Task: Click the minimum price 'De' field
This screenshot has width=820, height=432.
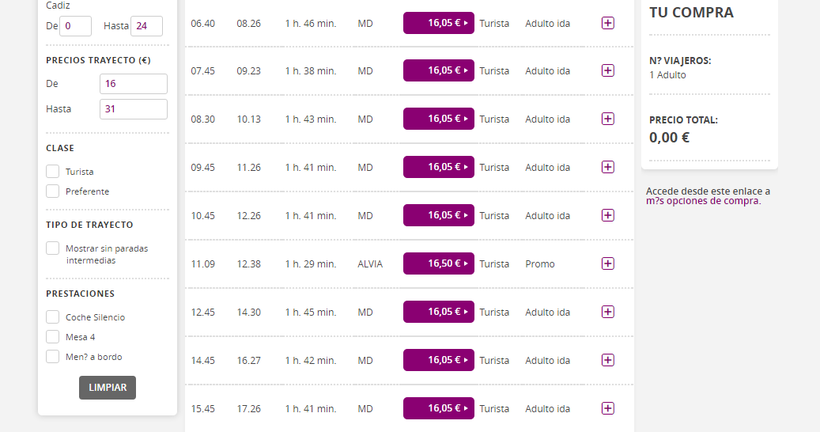Action: click(x=133, y=84)
